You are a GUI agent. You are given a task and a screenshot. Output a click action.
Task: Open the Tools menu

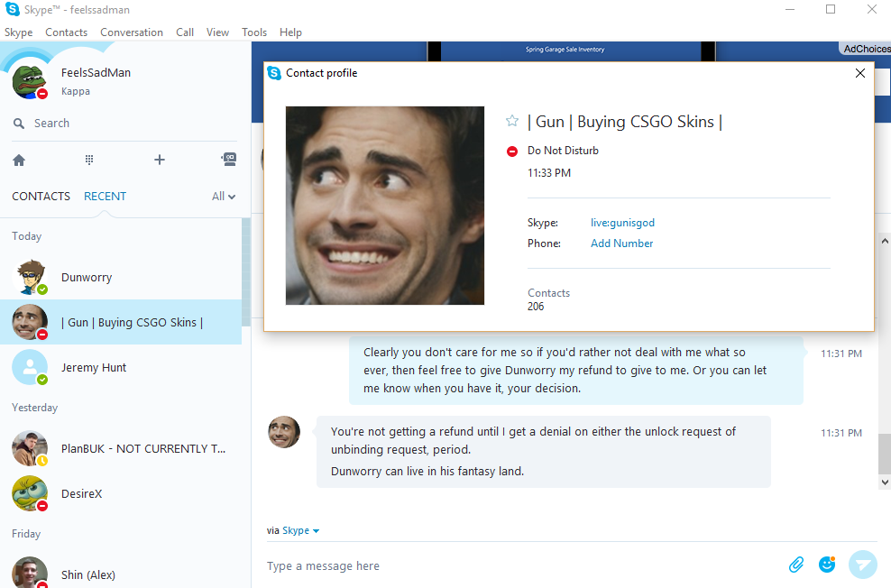tap(254, 32)
